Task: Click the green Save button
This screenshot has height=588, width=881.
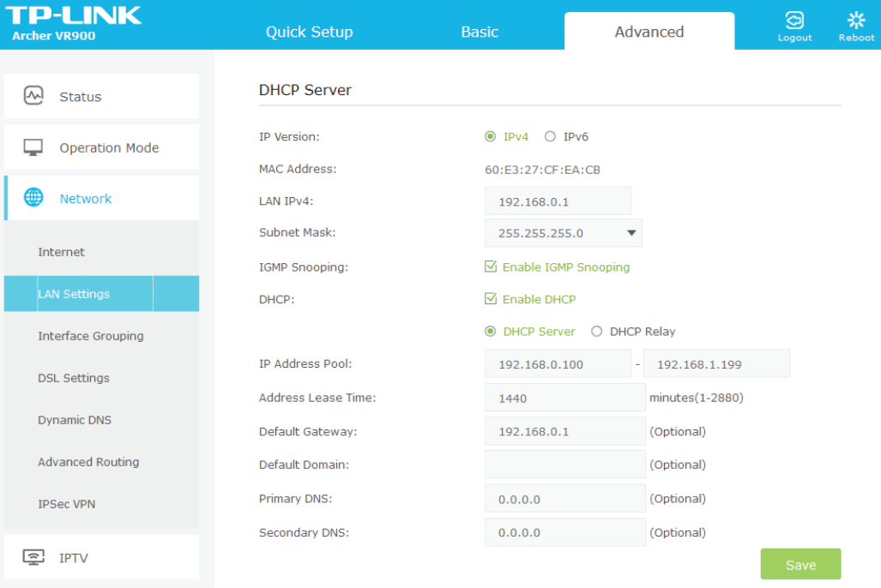Action: tap(800, 564)
